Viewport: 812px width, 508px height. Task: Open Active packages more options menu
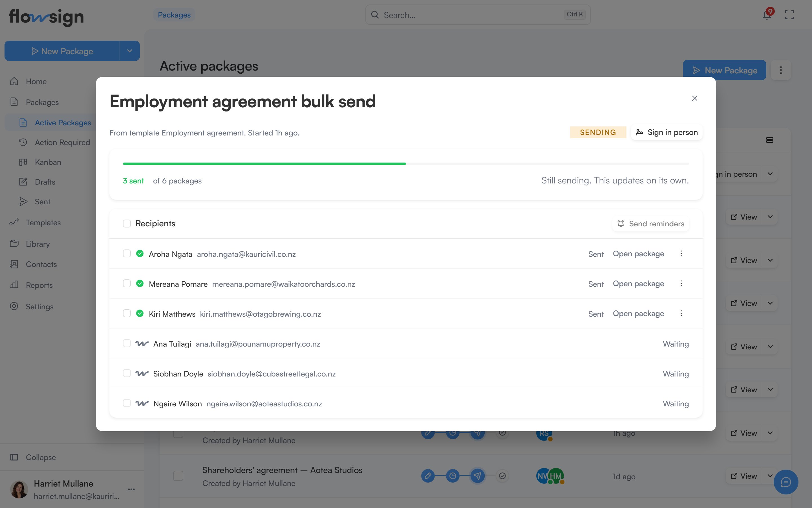tap(781, 70)
